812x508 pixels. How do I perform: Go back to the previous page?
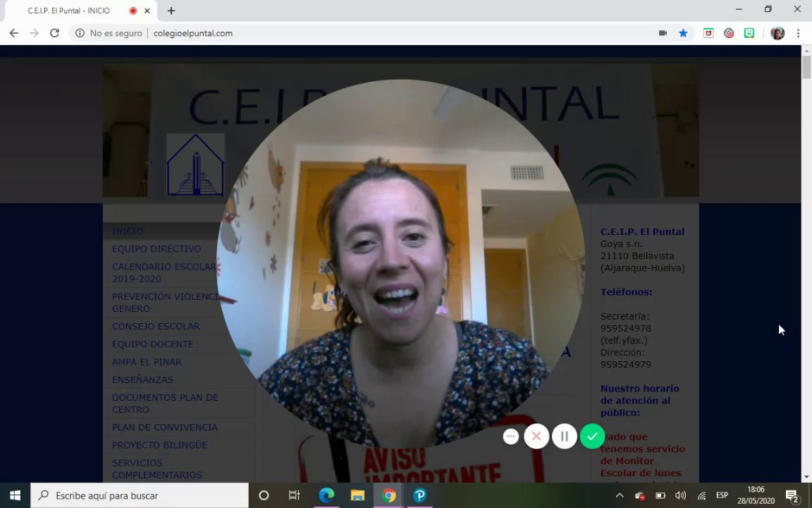(x=14, y=33)
